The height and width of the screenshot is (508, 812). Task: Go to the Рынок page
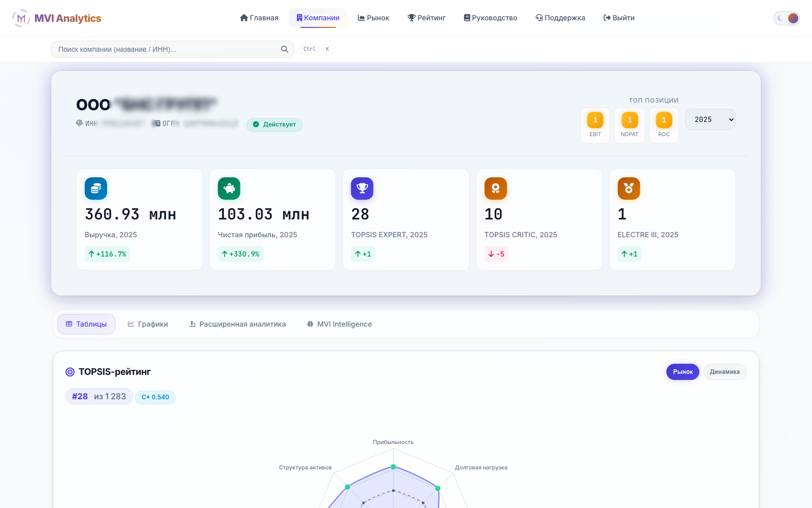point(374,18)
